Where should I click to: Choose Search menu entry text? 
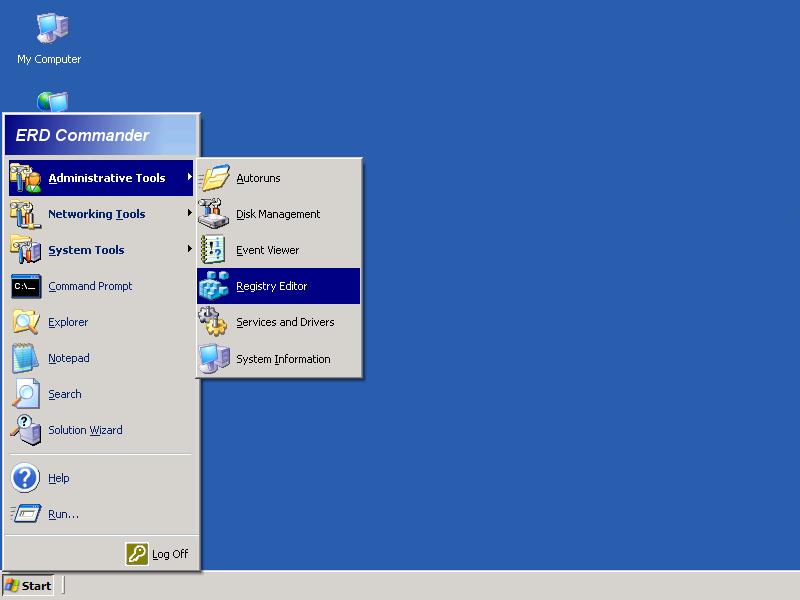click(65, 394)
